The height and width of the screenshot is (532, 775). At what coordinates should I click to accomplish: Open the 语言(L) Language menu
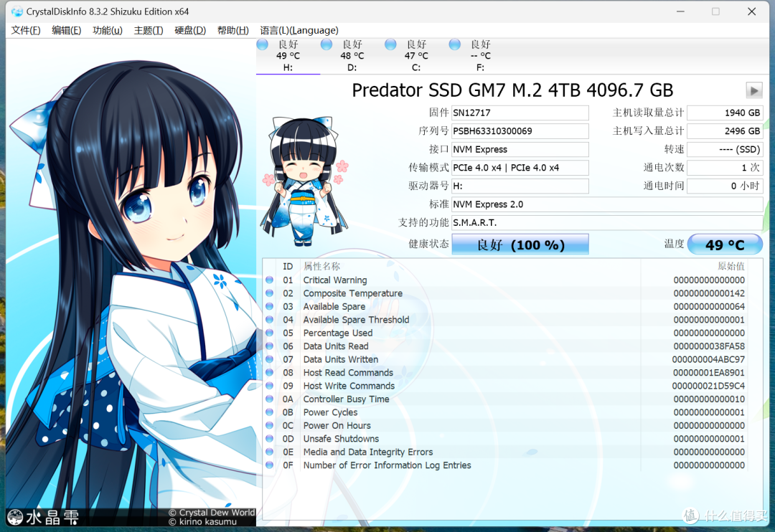pyautogui.click(x=299, y=30)
